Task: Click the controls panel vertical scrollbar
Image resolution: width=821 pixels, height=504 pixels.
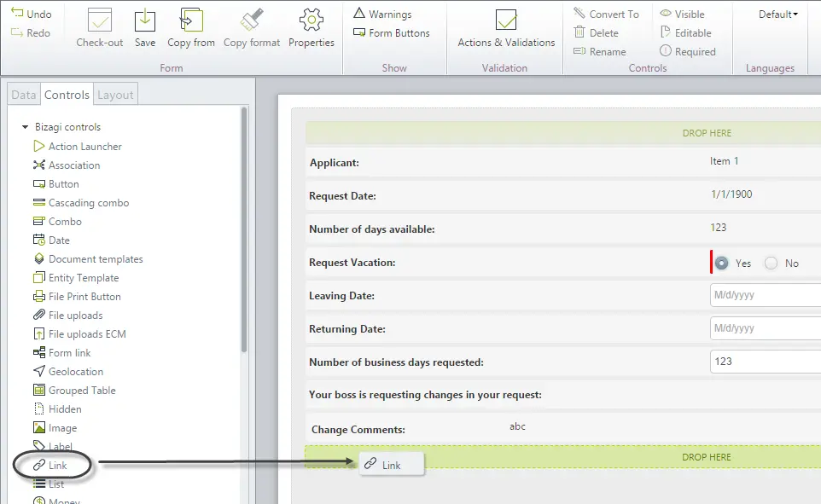Action: [x=244, y=229]
